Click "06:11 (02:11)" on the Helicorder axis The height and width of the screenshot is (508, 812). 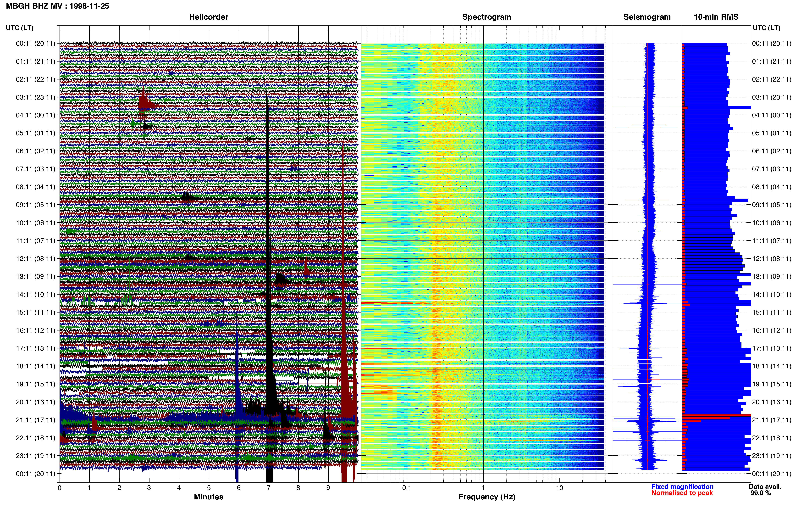[36, 151]
